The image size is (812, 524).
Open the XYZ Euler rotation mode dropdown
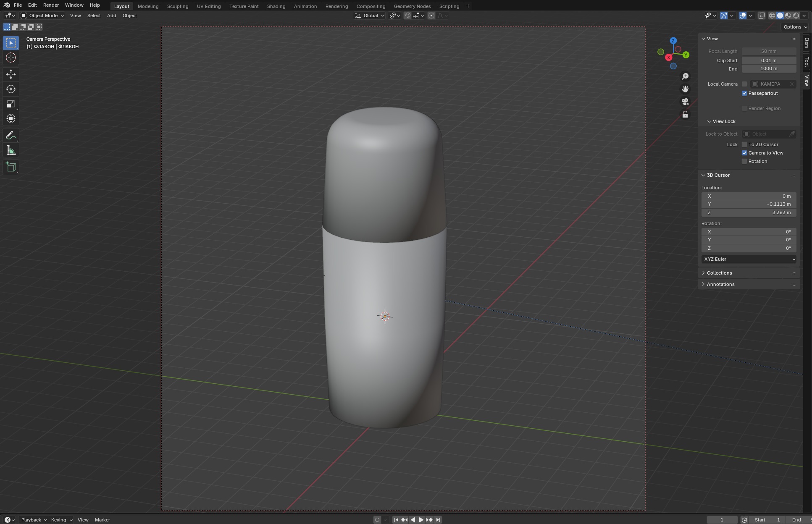[x=749, y=259]
